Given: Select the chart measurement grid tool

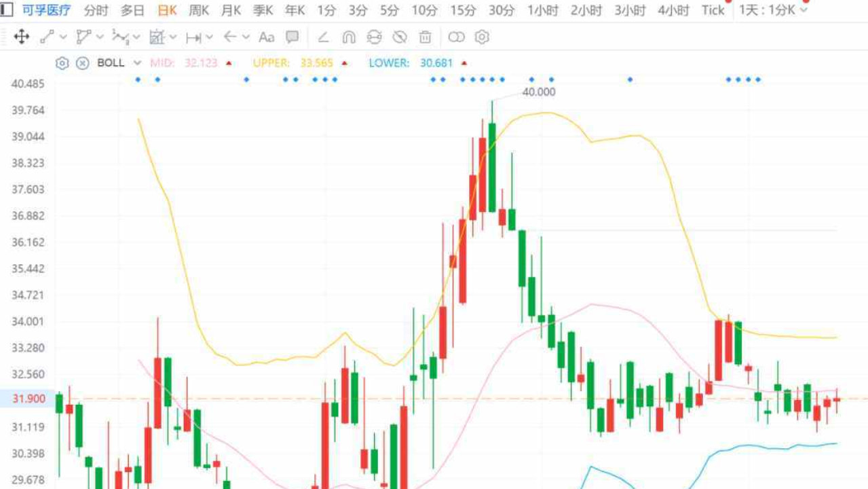Looking at the screenshot, I should [157, 37].
